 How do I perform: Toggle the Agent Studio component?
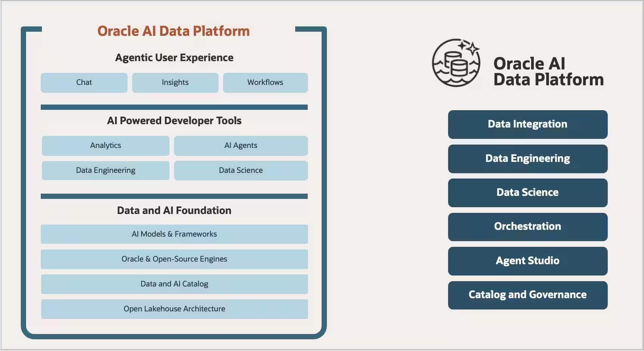pos(527,261)
